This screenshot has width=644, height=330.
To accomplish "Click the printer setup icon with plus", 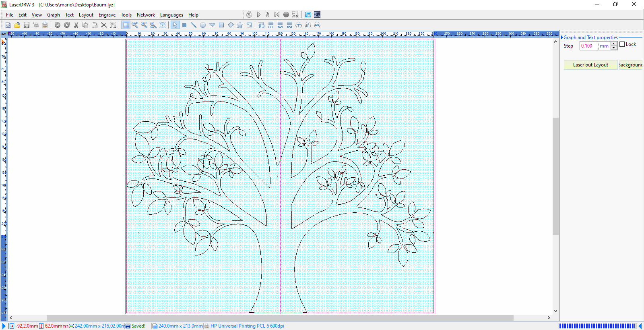I will point(36,25).
